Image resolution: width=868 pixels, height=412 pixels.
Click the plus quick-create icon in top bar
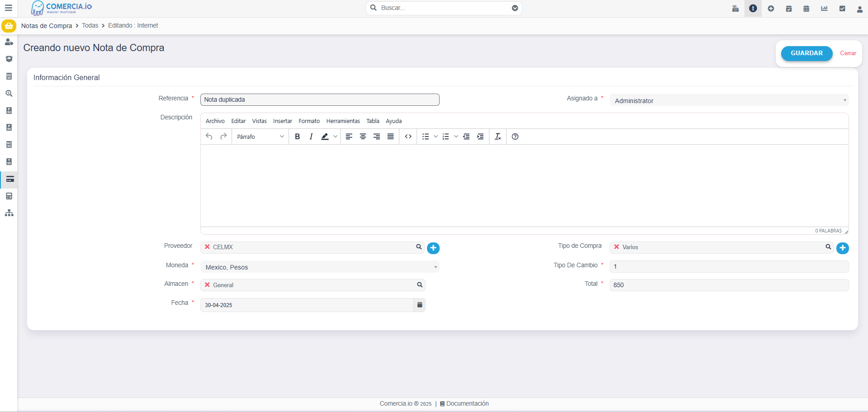(x=771, y=9)
